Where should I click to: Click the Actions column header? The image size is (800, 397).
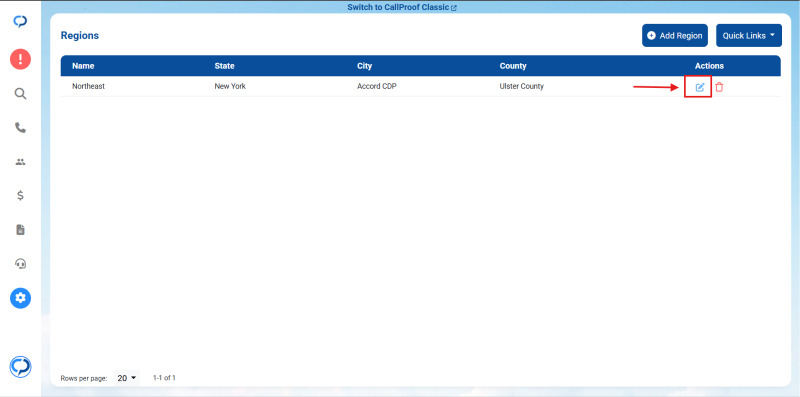click(x=709, y=66)
